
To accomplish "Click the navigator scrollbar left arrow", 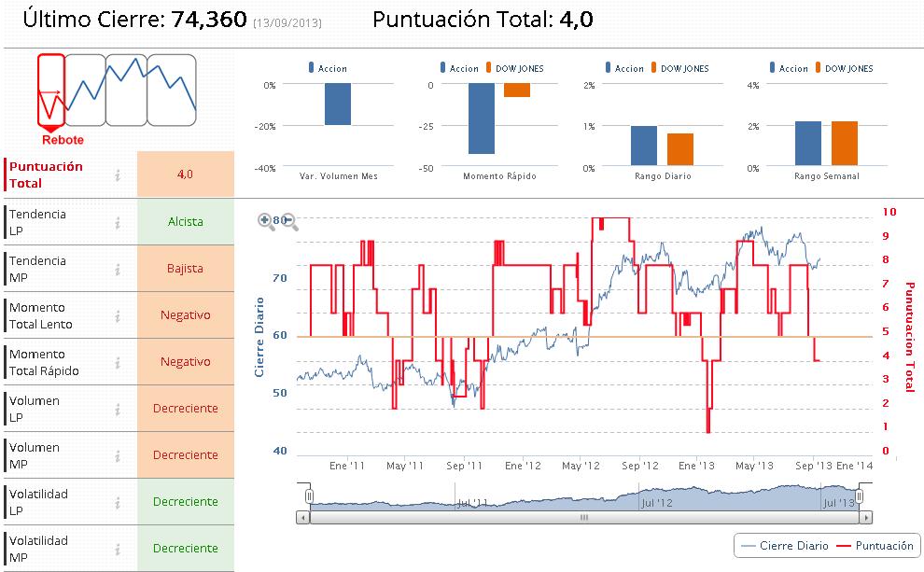I will (x=303, y=517).
